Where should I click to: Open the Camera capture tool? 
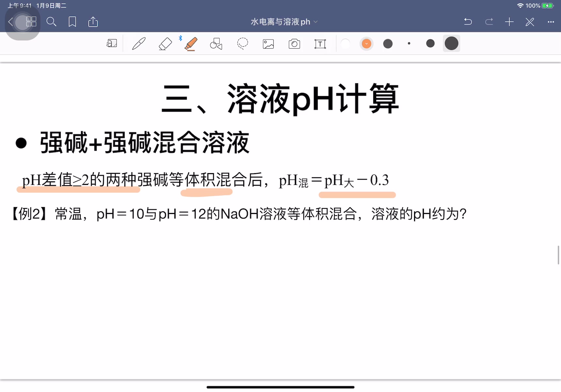click(294, 44)
